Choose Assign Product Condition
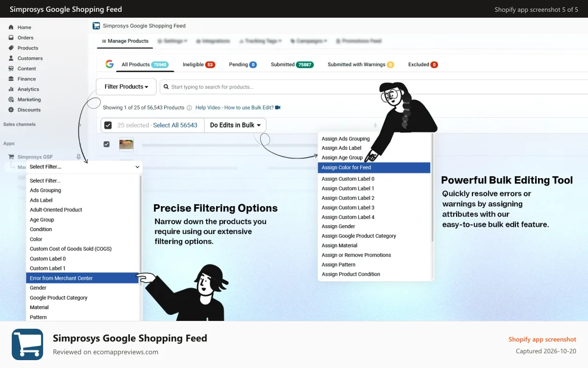588x368 pixels. [x=351, y=274]
